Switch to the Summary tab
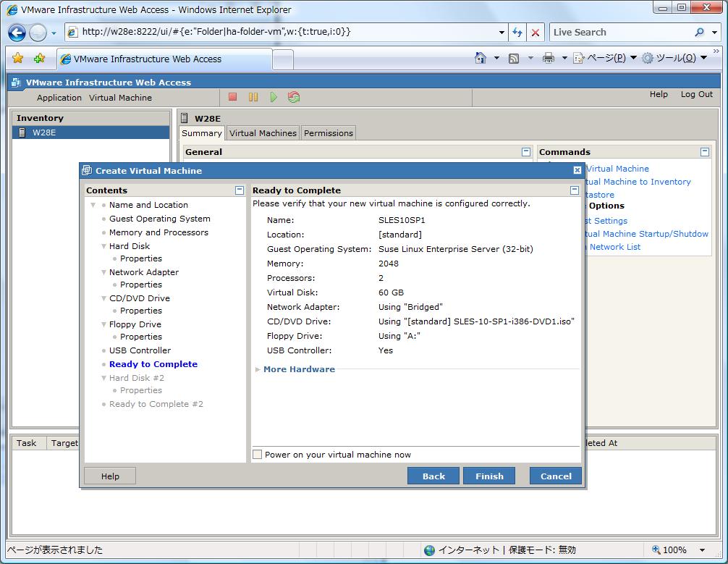 click(201, 133)
